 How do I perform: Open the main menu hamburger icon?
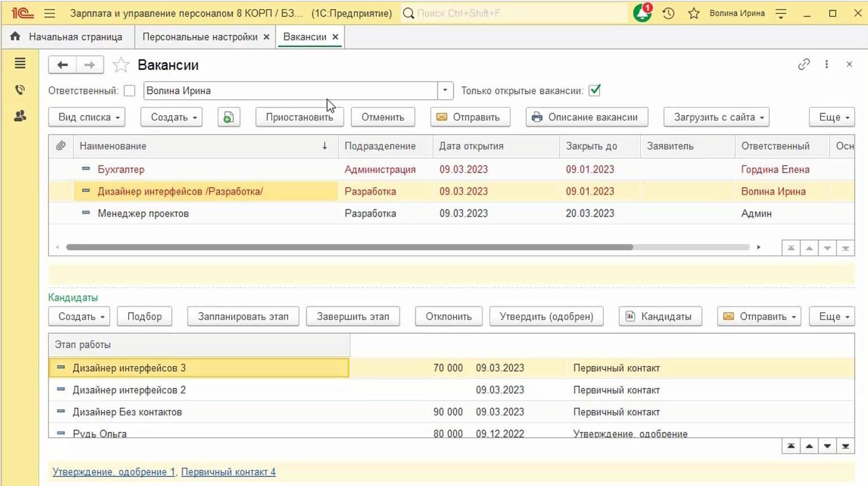click(50, 13)
